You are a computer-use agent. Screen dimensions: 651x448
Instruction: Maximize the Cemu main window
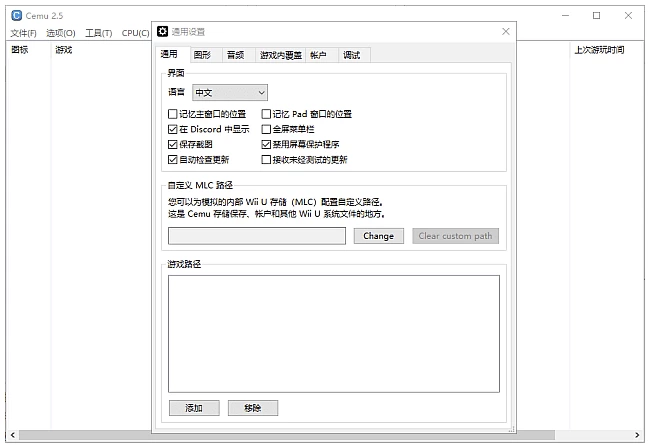point(596,15)
